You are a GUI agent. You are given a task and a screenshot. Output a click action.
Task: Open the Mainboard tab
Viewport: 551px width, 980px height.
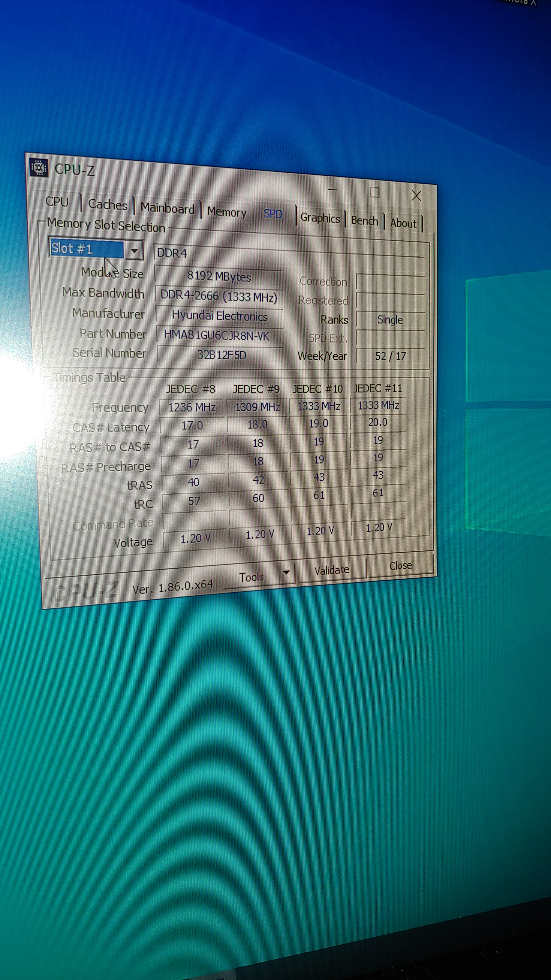coord(167,208)
